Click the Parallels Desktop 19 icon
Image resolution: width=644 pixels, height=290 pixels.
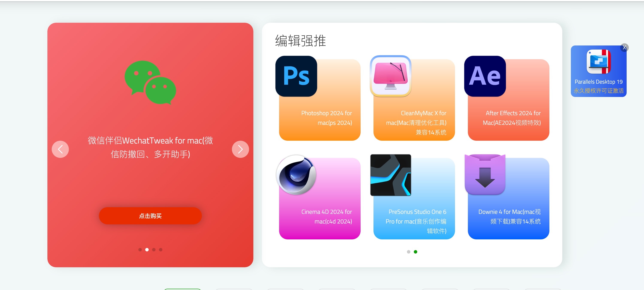[599, 62]
